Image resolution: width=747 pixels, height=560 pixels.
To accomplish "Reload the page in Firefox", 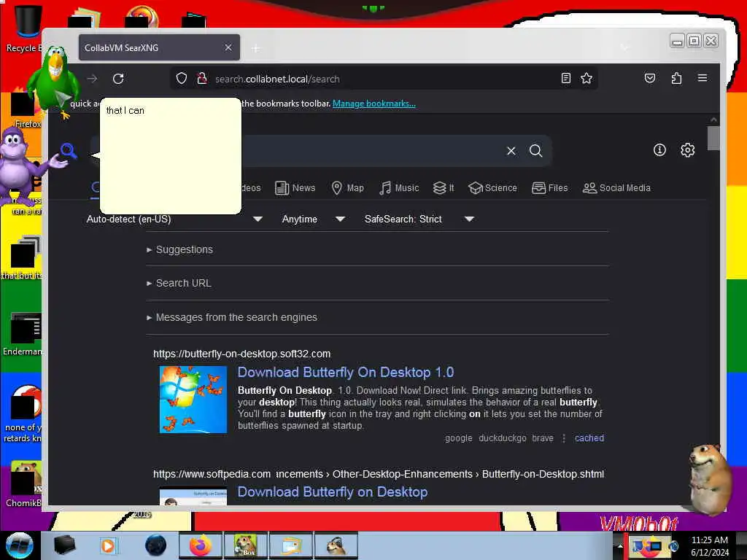I will tap(118, 79).
